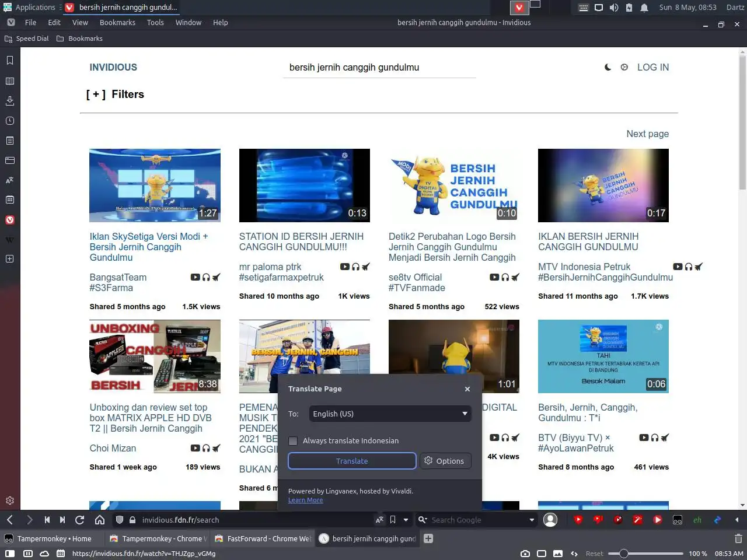Open Invidious preferences gear icon
Viewport: 747px width, 560px height.
click(x=624, y=67)
